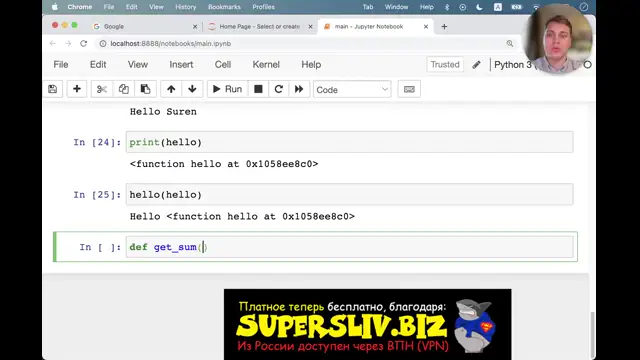Click the battery status icon

[517, 7]
